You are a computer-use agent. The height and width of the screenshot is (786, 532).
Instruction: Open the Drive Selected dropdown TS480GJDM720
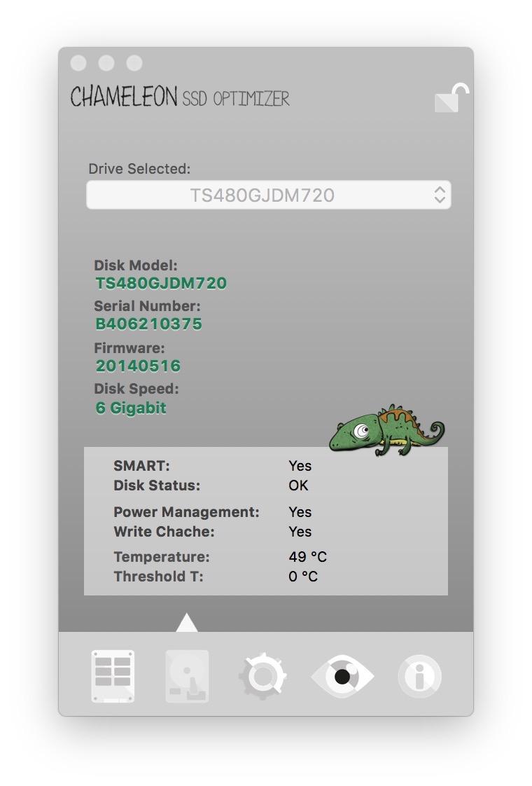269,195
